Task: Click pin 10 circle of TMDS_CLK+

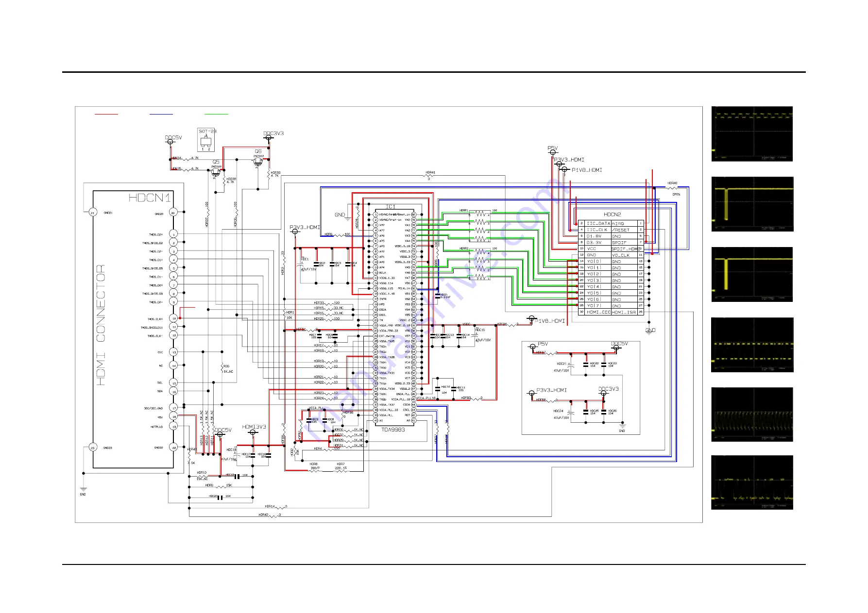Action: pyautogui.click(x=173, y=318)
